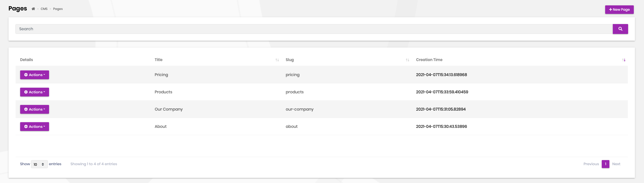The width and height of the screenshot is (644, 183).
Task: Create a page with New Page button
Action: click(x=619, y=10)
